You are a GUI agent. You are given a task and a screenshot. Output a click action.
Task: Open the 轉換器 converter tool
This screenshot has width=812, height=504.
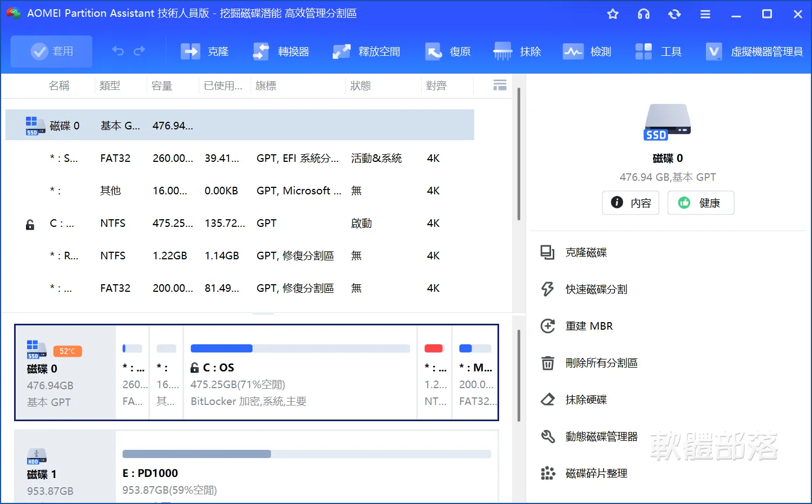[x=281, y=51]
